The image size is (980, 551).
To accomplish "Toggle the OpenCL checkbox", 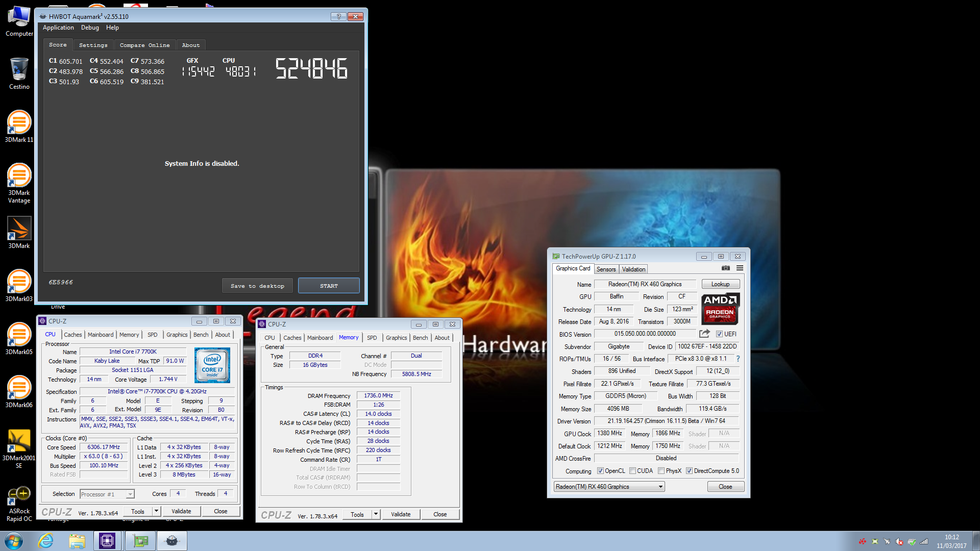I will pos(600,471).
